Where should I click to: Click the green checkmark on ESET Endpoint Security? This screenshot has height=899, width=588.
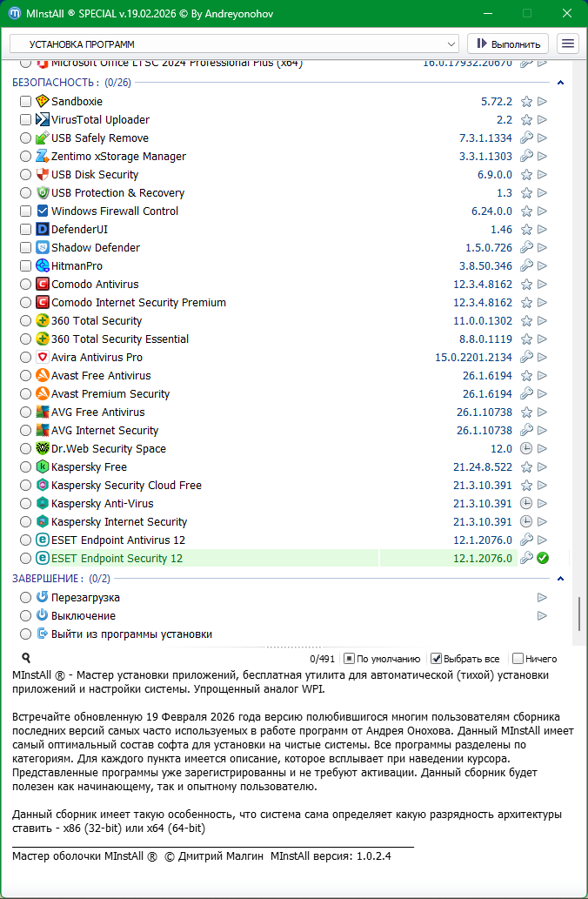(x=543, y=559)
